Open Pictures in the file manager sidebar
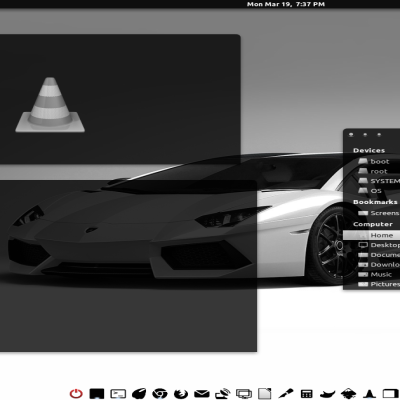 click(371, 284)
